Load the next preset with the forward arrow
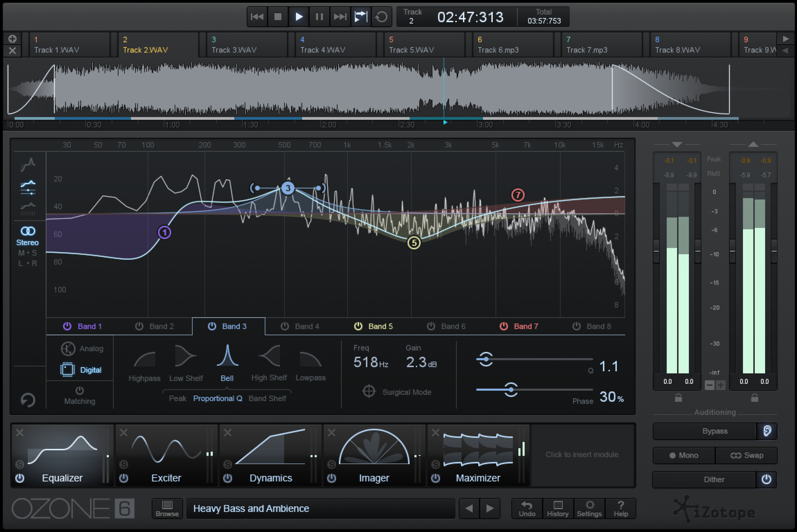797x532 pixels. coord(490,508)
